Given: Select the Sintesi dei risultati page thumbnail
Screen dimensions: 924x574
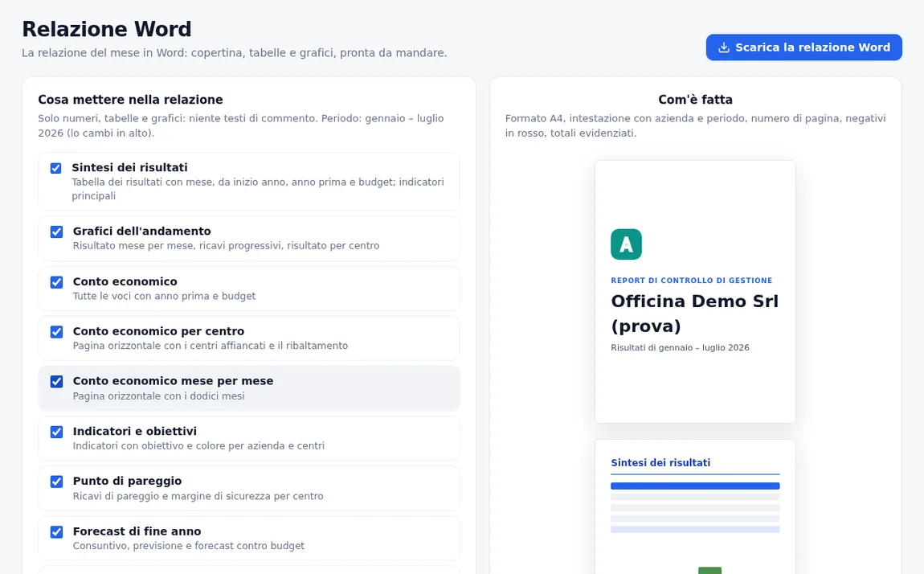Looking at the screenshot, I should (x=695, y=506).
